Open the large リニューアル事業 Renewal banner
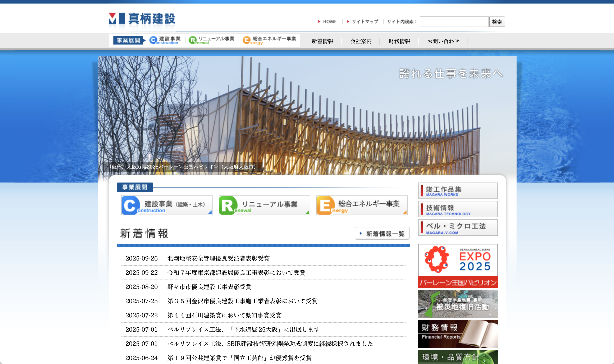Image resolution: width=614 pixels, height=364 pixels. click(264, 205)
